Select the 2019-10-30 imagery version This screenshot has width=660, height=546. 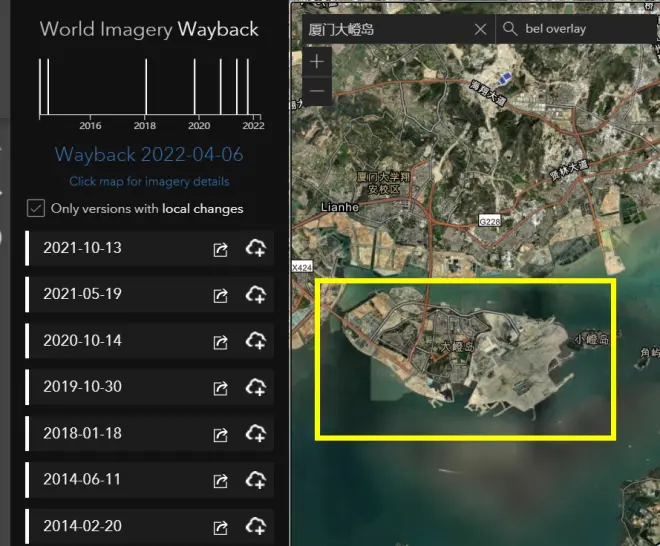tap(149, 387)
